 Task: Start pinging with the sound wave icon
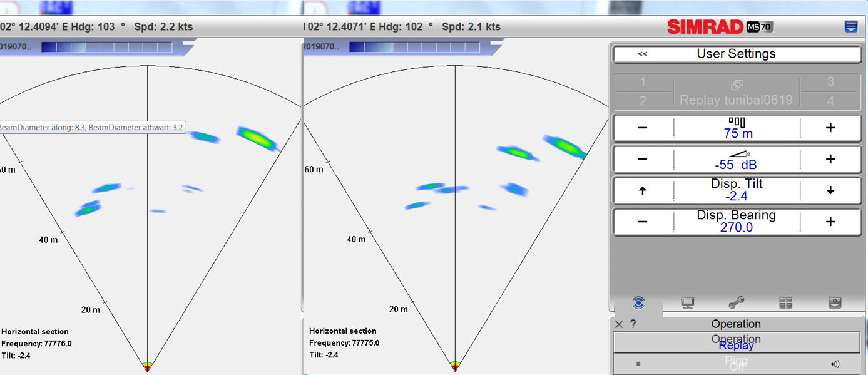[x=834, y=364]
